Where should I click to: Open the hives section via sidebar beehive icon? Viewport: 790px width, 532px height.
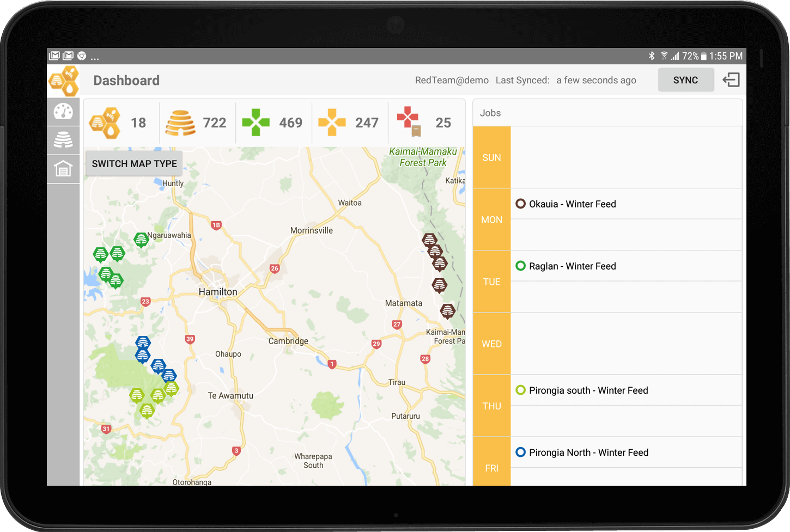coord(63,140)
